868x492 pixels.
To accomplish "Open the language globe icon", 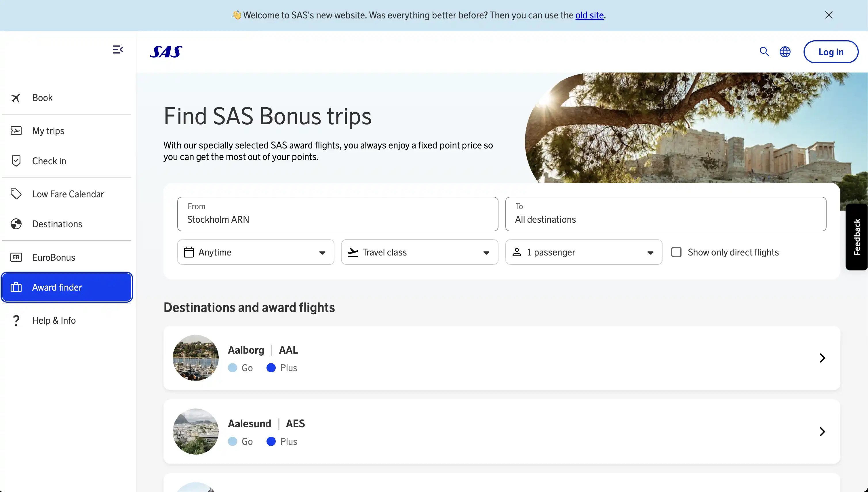I will pyautogui.click(x=785, y=52).
